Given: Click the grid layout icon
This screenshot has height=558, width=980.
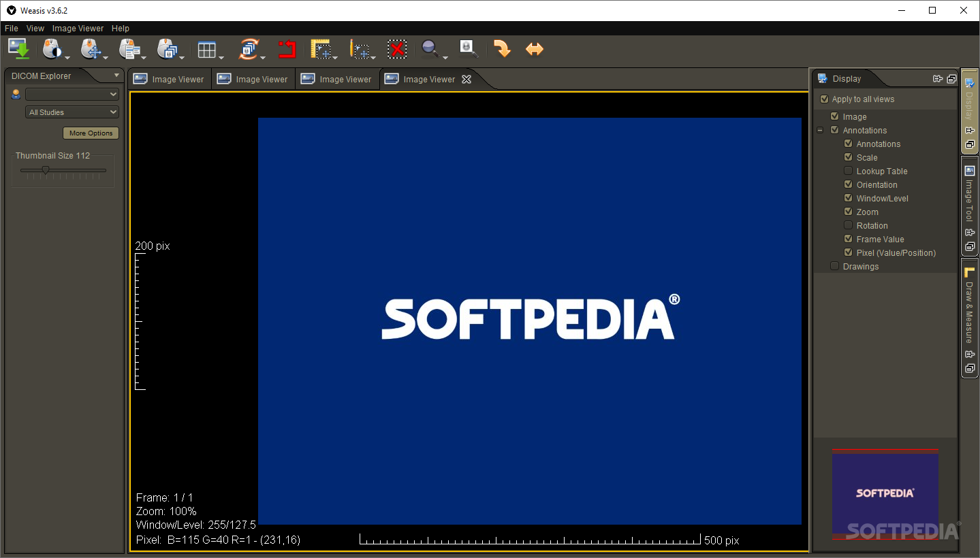Looking at the screenshot, I should 206,50.
